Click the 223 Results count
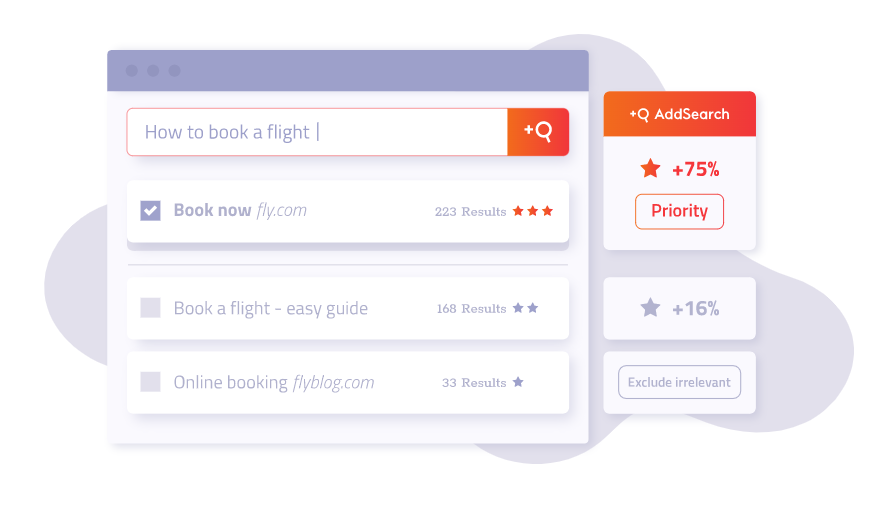The height and width of the screenshot is (514, 870). pyautogui.click(x=471, y=211)
